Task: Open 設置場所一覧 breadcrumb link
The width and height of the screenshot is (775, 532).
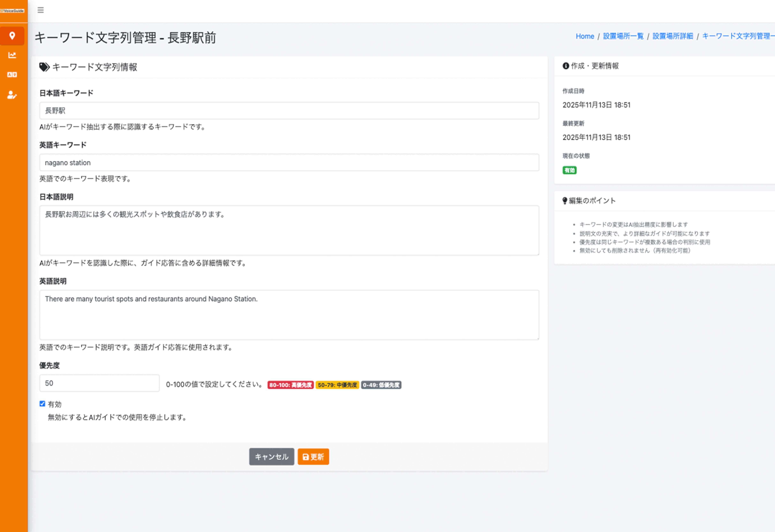Action: [x=623, y=36]
